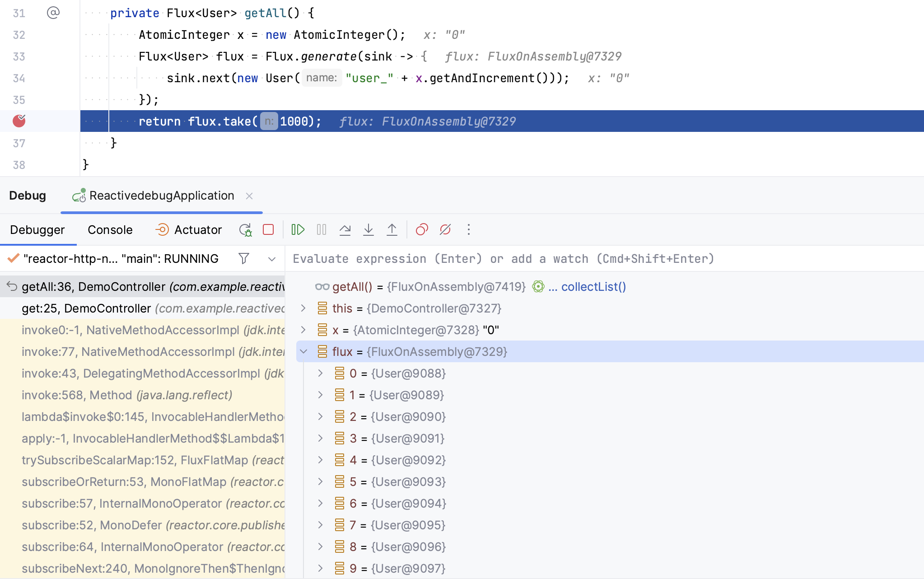Open the View Breakpoints dialog
Screen dimensions: 924x579
421,229
